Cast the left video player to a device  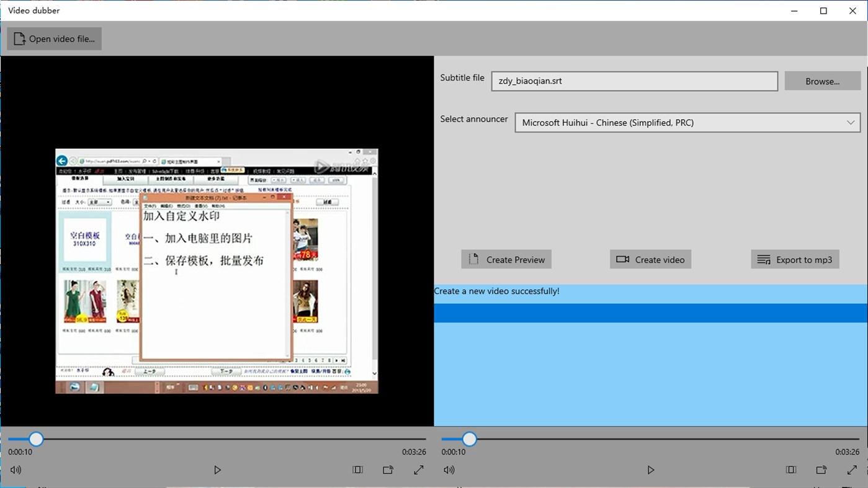tap(388, 469)
